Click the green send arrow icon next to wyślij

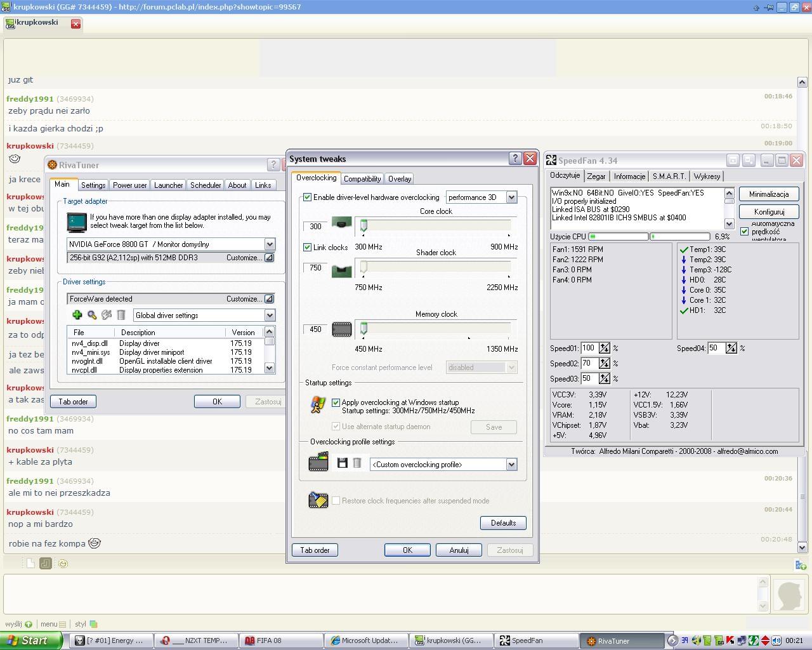[28, 624]
